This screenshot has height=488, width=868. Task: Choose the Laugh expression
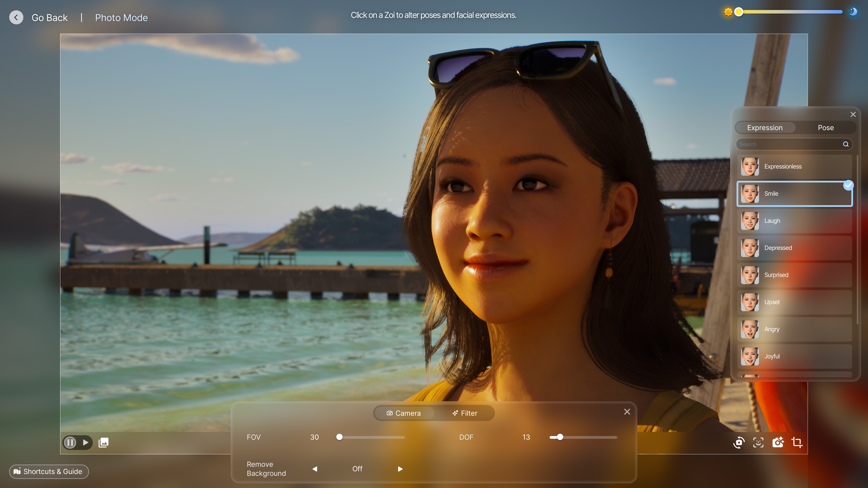(x=795, y=221)
